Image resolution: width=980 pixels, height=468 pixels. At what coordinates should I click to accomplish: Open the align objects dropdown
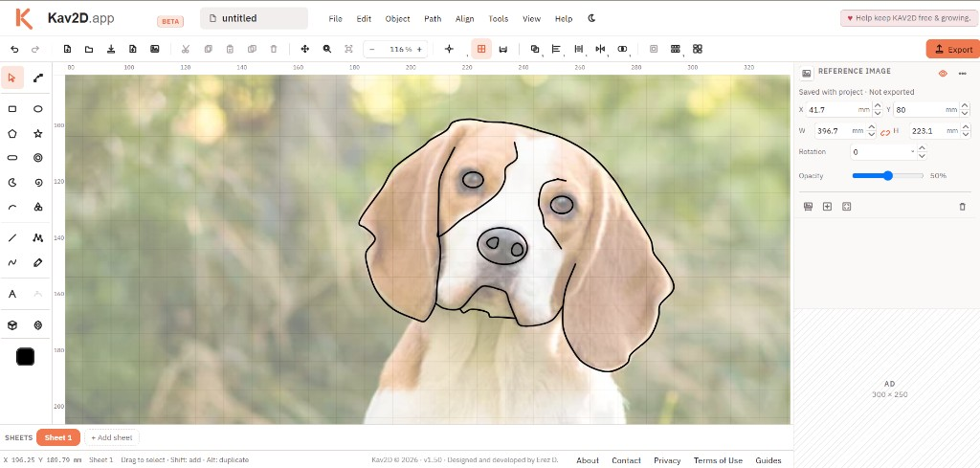[556, 49]
